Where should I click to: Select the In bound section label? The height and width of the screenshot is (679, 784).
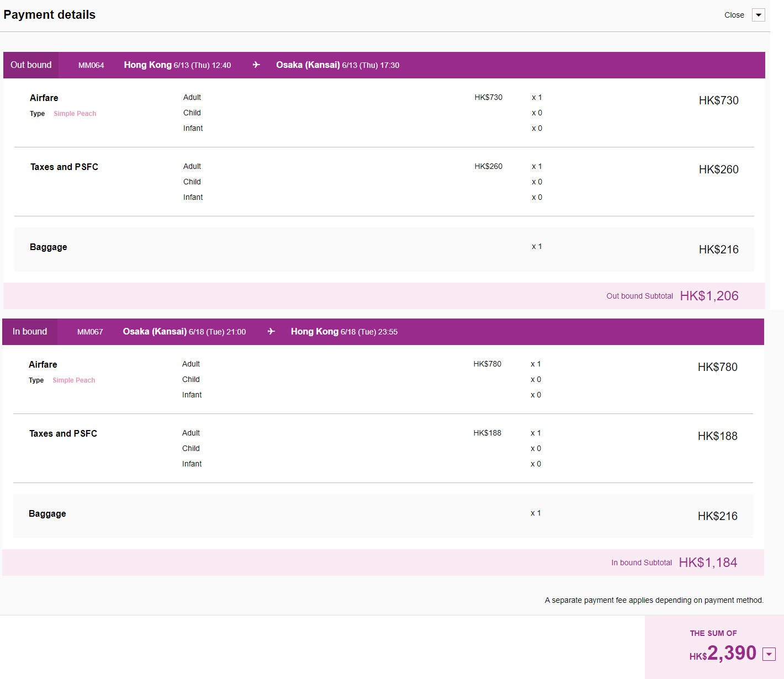(30, 332)
